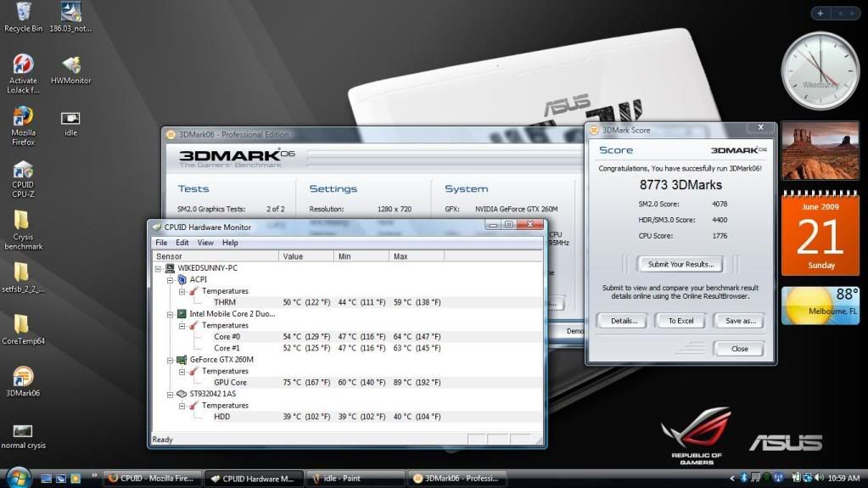Collapse Temperatures under GeForce GTX 260M
Image resolution: width=868 pixels, height=488 pixels.
[x=182, y=371]
